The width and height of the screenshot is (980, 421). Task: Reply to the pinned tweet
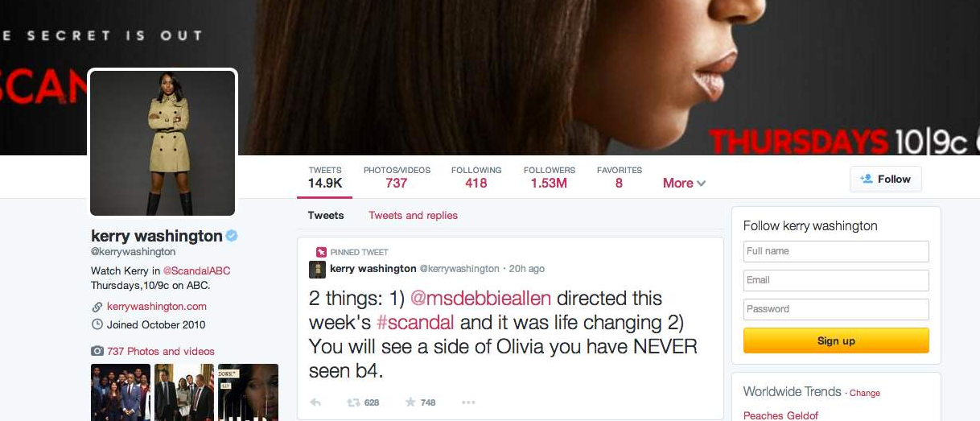315,402
